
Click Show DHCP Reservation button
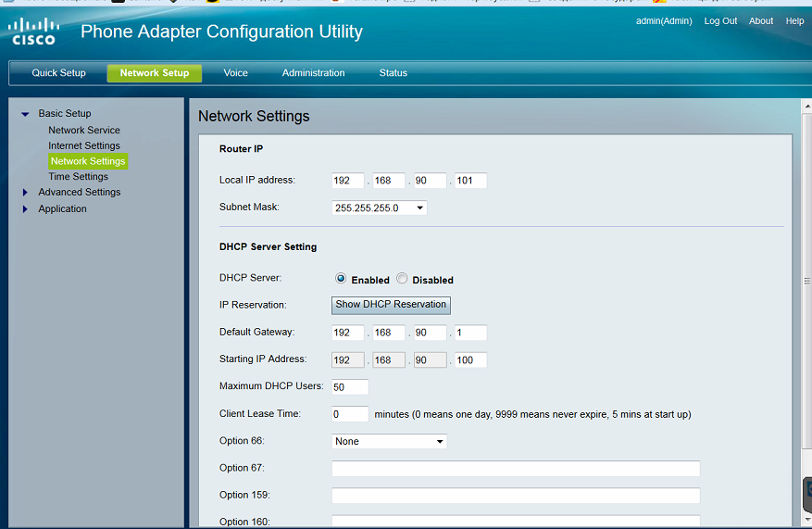pyautogui.click(x=391, y=305)
